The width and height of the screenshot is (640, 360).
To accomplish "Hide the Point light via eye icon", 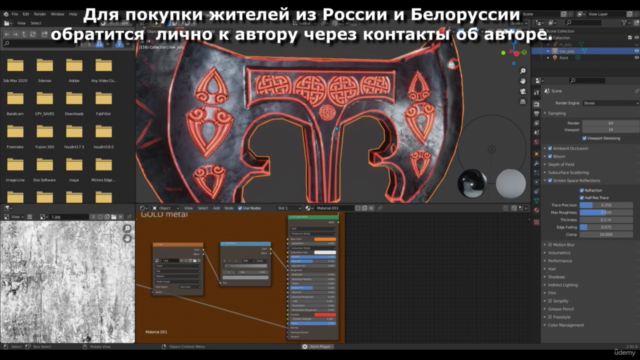I will point(636,58).
